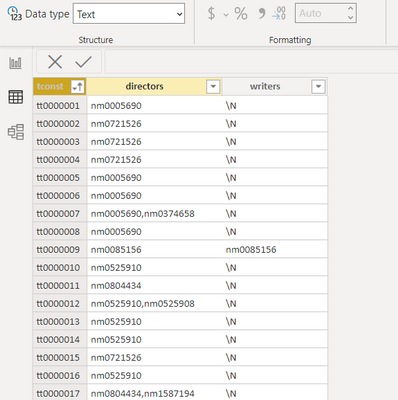This screenshot has height=400, width=398.
Task: Select directors cell nm0005690,nm0374658
Action: [x=154, y=214]
